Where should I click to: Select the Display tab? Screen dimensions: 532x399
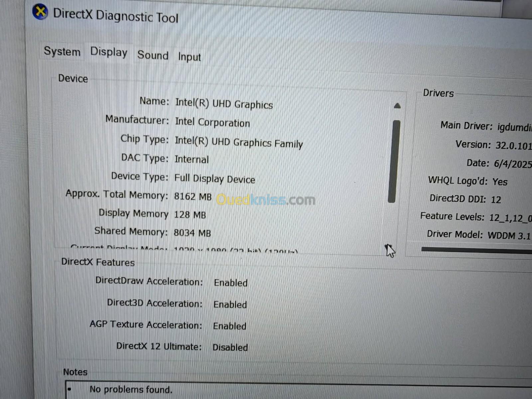(x=109, y=52)
